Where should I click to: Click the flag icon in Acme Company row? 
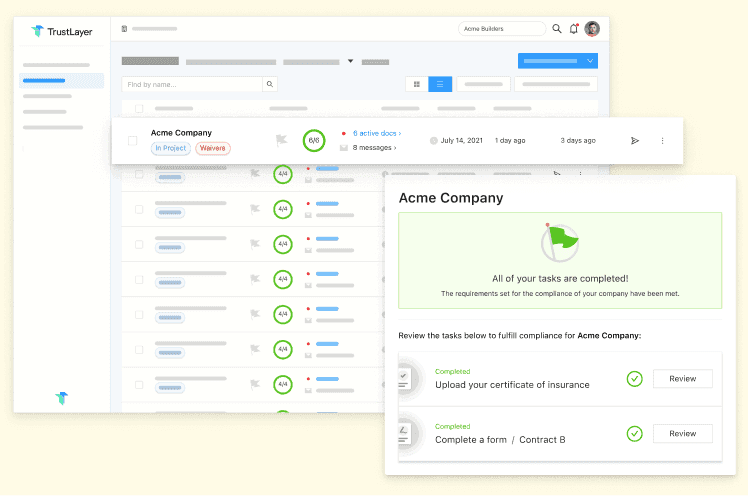[x=281, y=140]
